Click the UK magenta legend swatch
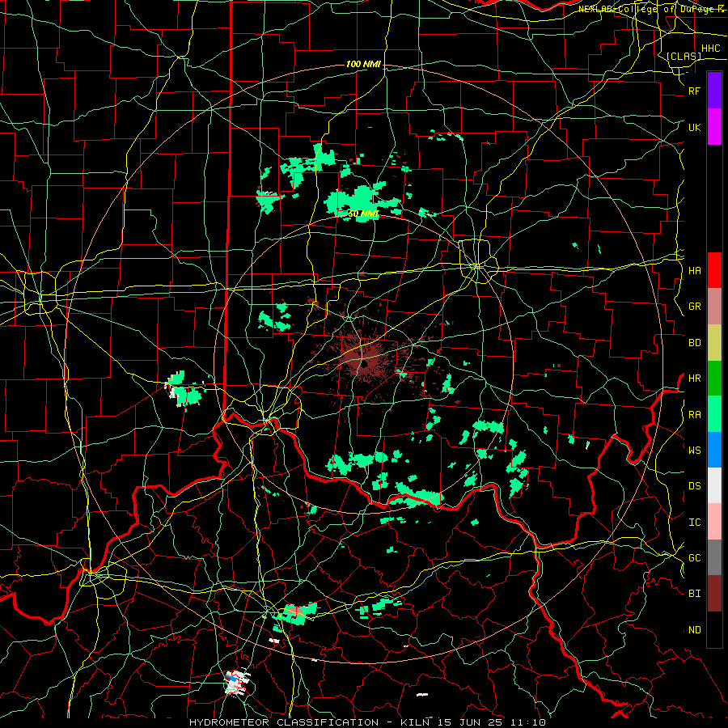The width and height of the screenshot is (728, 728). [714, 127]
